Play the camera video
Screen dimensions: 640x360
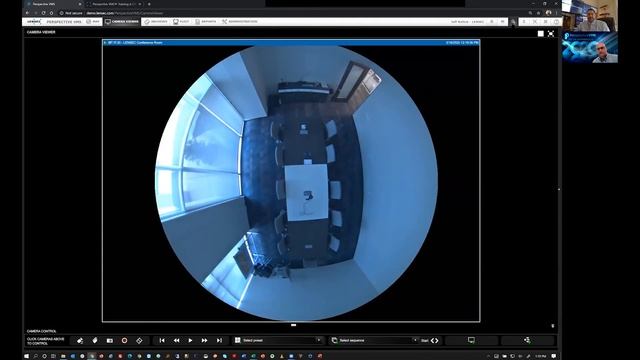point(190,340)
